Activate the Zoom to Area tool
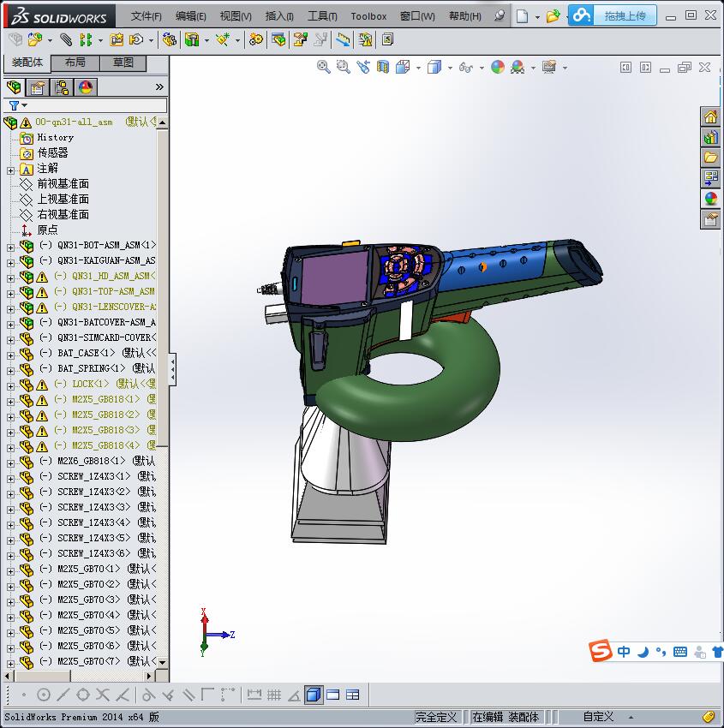The height and width of the screenshot is (728, 724). 343,67
